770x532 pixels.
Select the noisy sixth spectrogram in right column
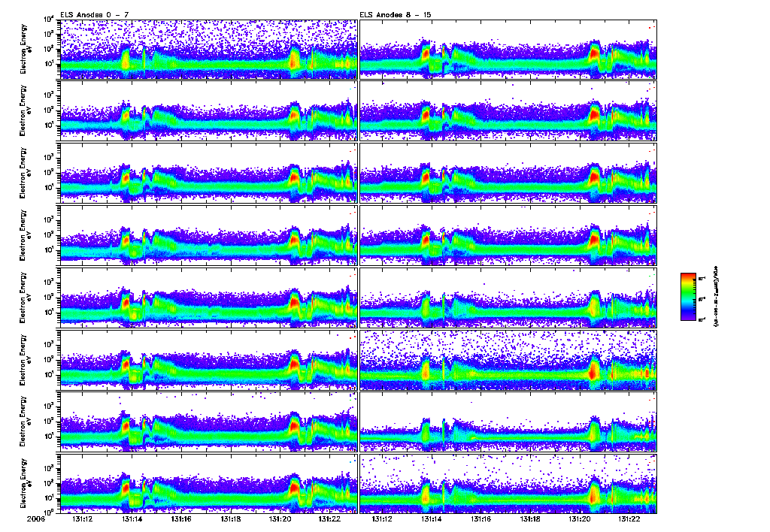point(508,360)
